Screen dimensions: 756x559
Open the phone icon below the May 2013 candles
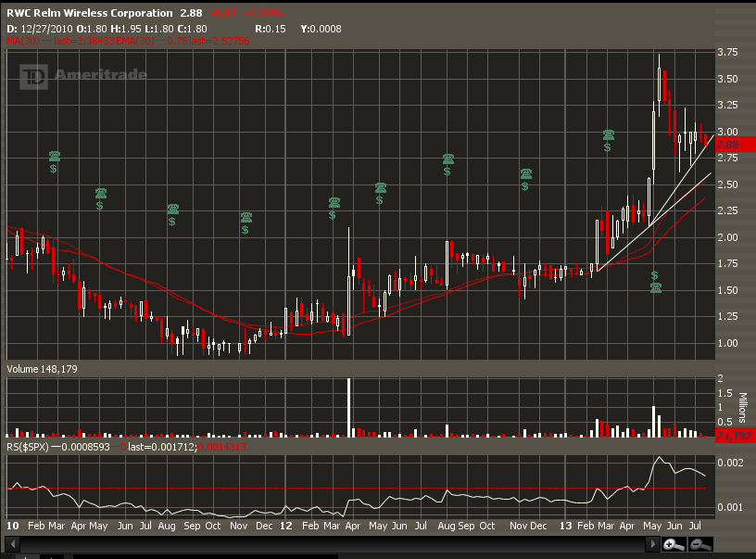[x=655, y=288]
